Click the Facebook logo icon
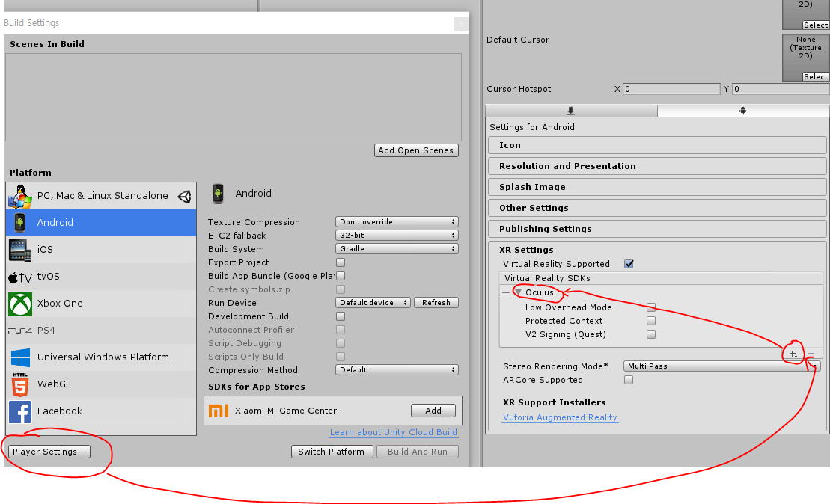 (20, 411)
